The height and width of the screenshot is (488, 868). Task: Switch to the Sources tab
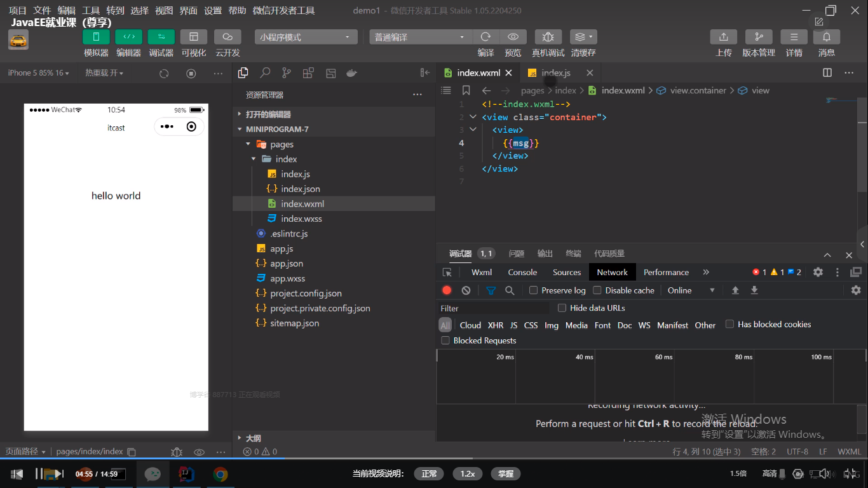[x=567, y=272]
